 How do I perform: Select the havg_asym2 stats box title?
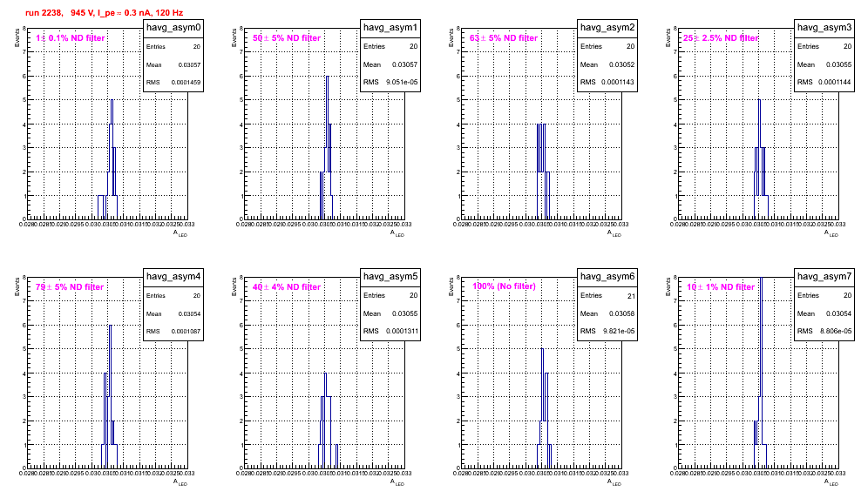[607, 28]
